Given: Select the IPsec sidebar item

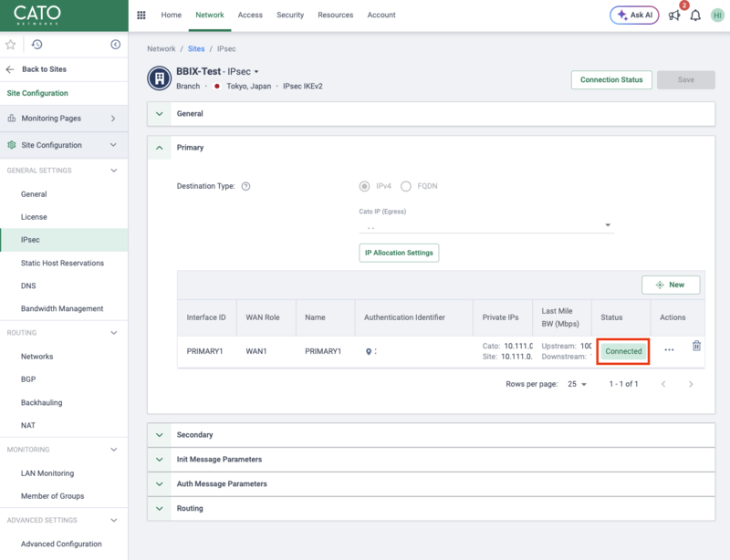Looking at the screenshot, I should 64,240.
